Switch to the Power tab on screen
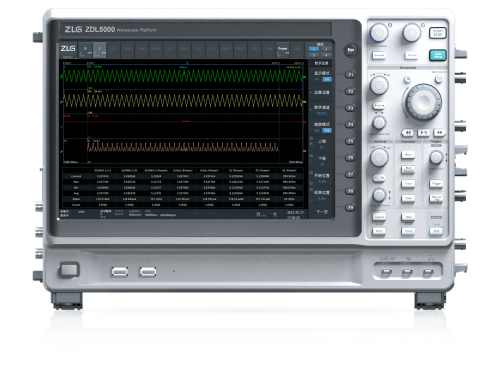 coord(283,50)
